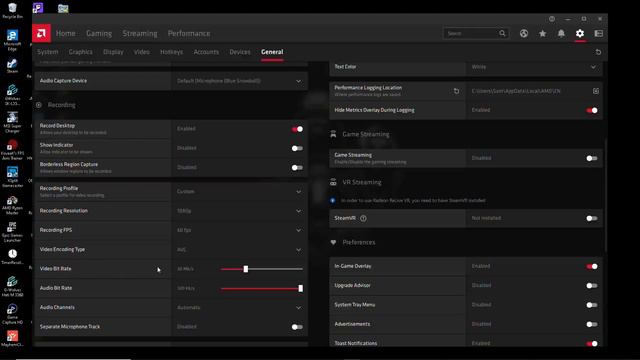Viewport: 640px width, 360px height.
Task: Toggle the sidebar panel icon
Action: (599, 33)
